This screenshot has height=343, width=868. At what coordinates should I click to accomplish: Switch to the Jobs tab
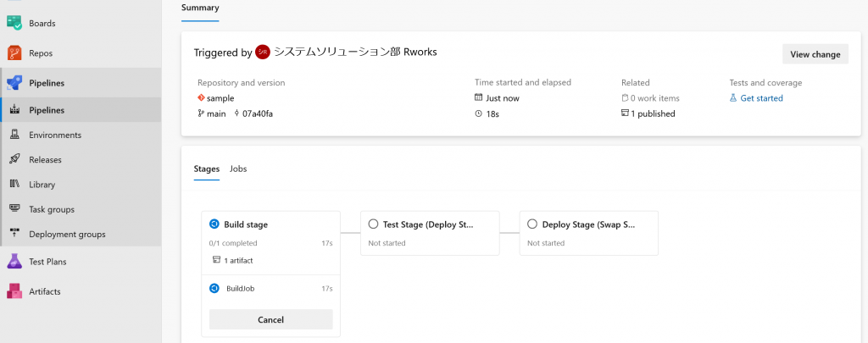point(238,169)
